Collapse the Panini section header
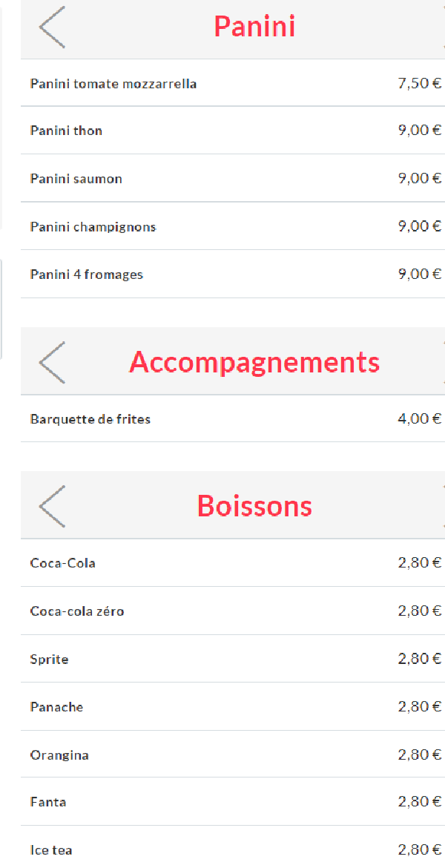The width and height of the screenshot is (445, 868). (x=233, y=27)
